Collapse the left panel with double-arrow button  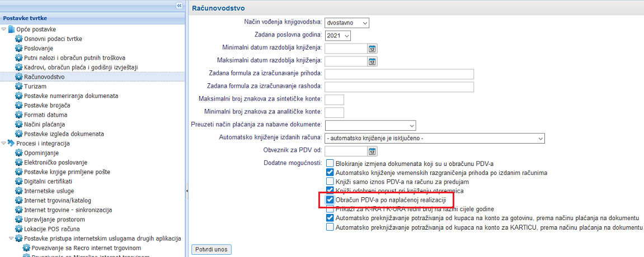(x=178, y=6)
